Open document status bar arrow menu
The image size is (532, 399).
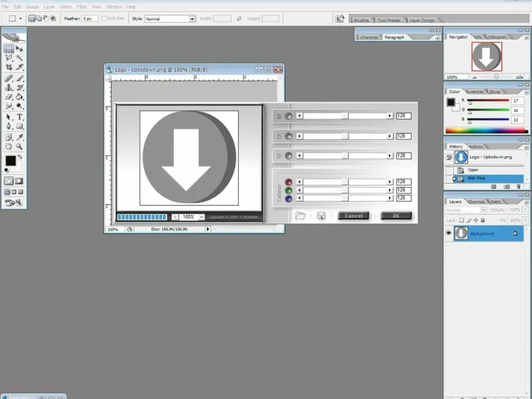[x=207, y=229]
